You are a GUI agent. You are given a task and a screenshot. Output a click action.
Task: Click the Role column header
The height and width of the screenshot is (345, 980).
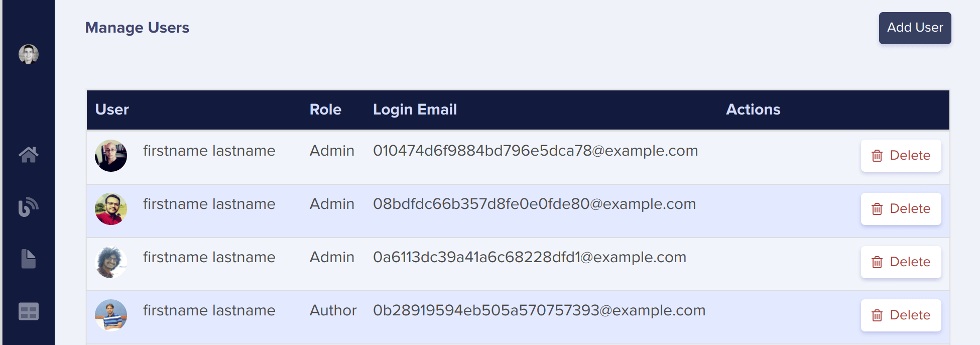point(325,109)
